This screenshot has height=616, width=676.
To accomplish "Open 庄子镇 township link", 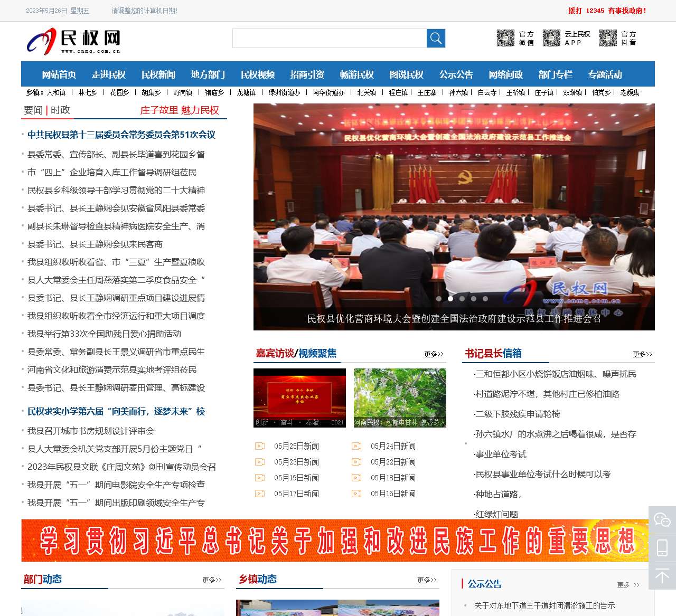I will [544, 92].
